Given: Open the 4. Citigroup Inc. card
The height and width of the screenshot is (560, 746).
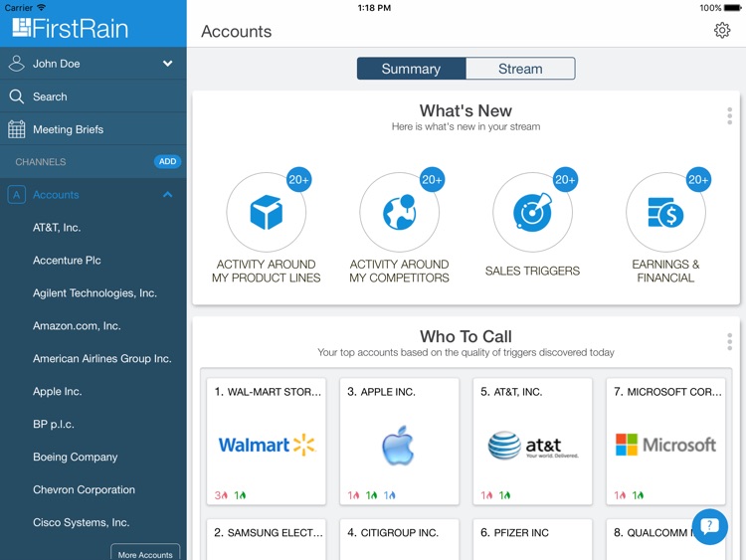Looking at the screenshot, I should pyautogui.click(x=400, y=539).
